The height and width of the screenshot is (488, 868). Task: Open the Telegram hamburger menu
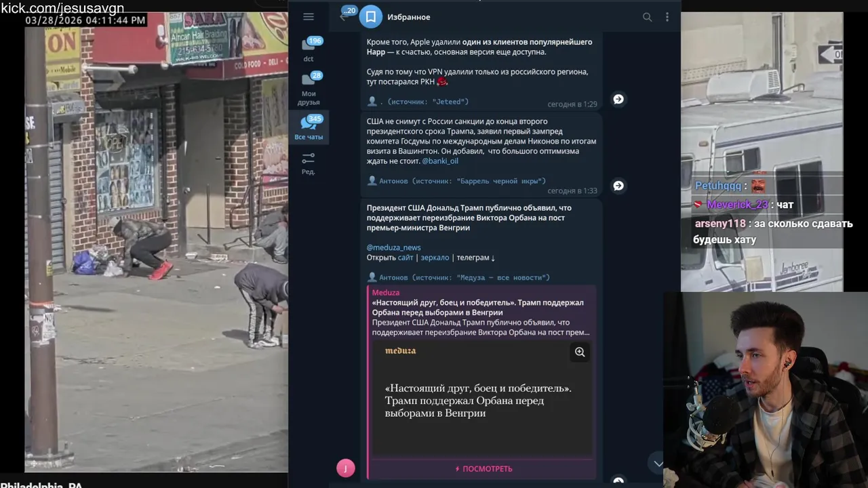[309, 17]
